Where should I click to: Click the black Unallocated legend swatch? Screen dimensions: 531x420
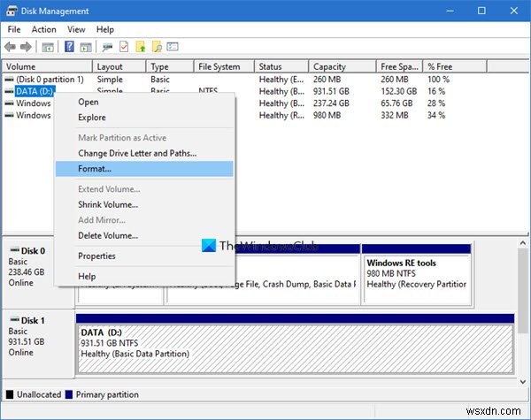pyautogui.click(x=10, y=394)
